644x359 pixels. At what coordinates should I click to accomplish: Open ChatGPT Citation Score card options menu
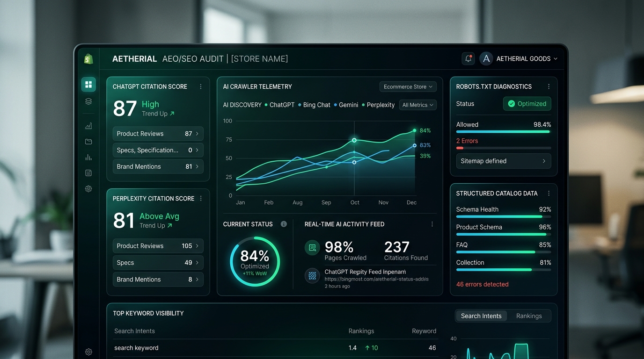(201, 86)
